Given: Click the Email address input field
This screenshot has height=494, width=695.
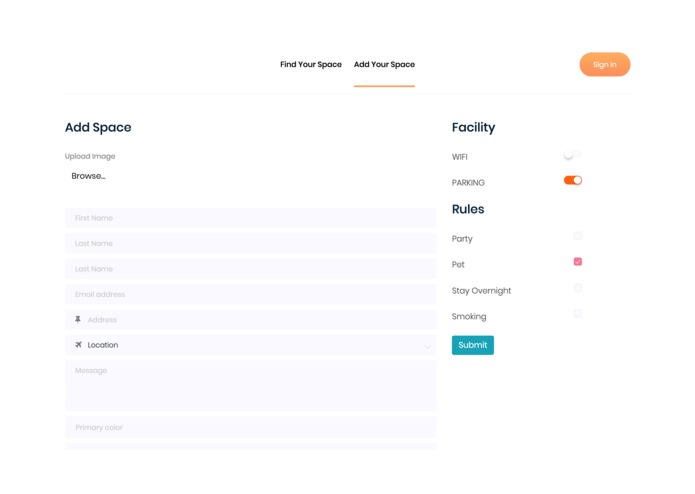Looking at the screenshot, I should click(x=250, y=294).
